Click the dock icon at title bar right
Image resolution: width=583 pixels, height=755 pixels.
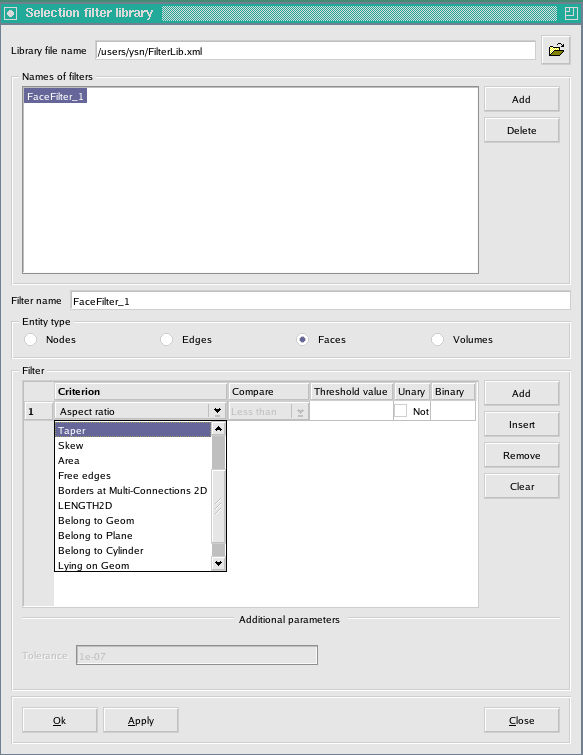pyautogui.click(x=571, y=13)
